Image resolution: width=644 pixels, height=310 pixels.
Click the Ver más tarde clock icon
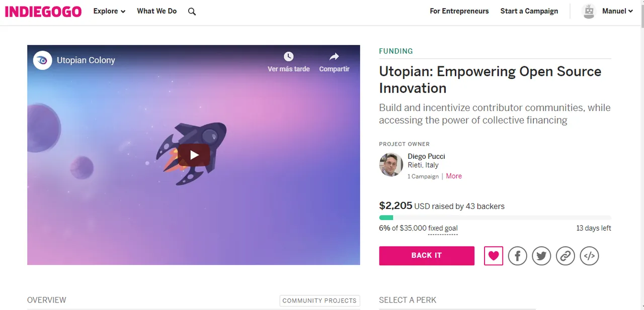click(x=288, y=56)
